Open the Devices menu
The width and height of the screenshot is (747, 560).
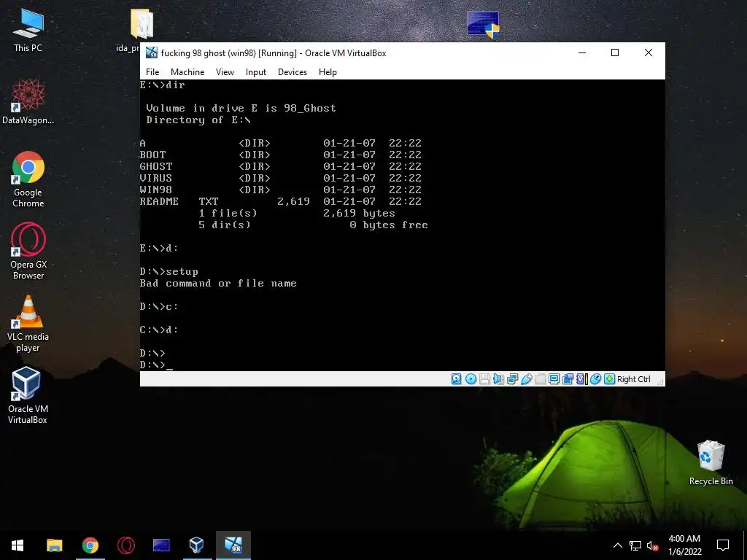point(293,72)
